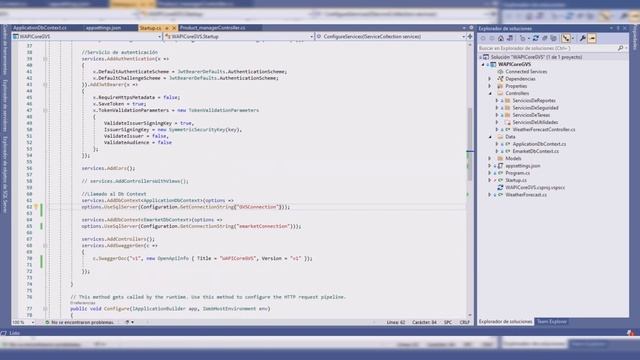
Task: Click the Dependencias node icon
Action: [500, 79]
